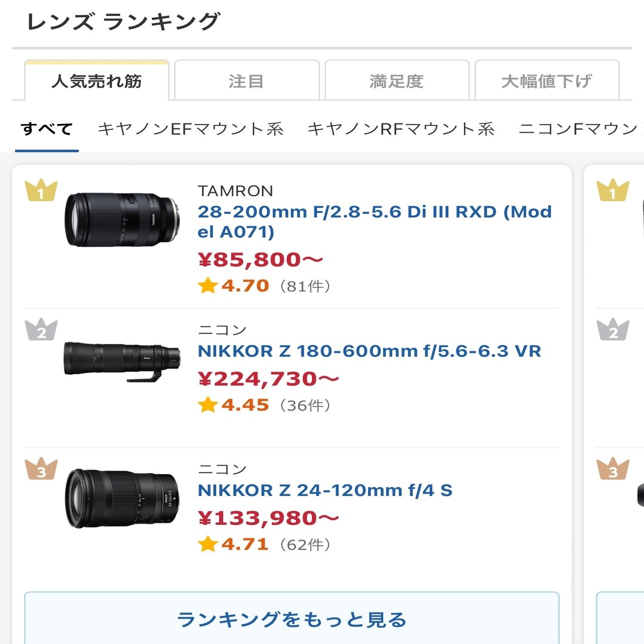Filter by キヤノンEFマウント系
The height and width of the screenshot is (644, 644).
(191, 129)
